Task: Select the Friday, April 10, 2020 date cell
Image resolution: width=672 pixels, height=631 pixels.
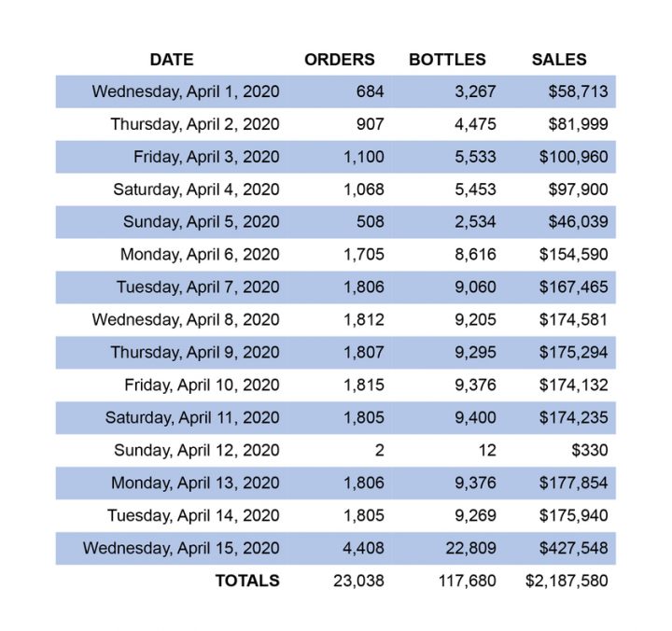Action: click(x=202, y=385)
